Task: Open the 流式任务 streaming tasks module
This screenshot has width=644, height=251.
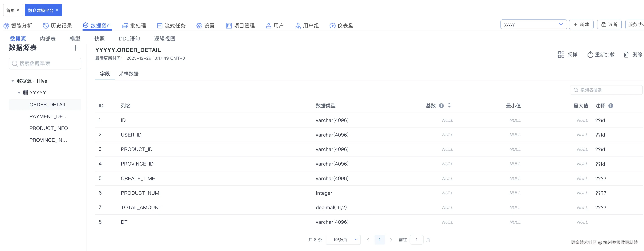Action: tap(171, 25)
